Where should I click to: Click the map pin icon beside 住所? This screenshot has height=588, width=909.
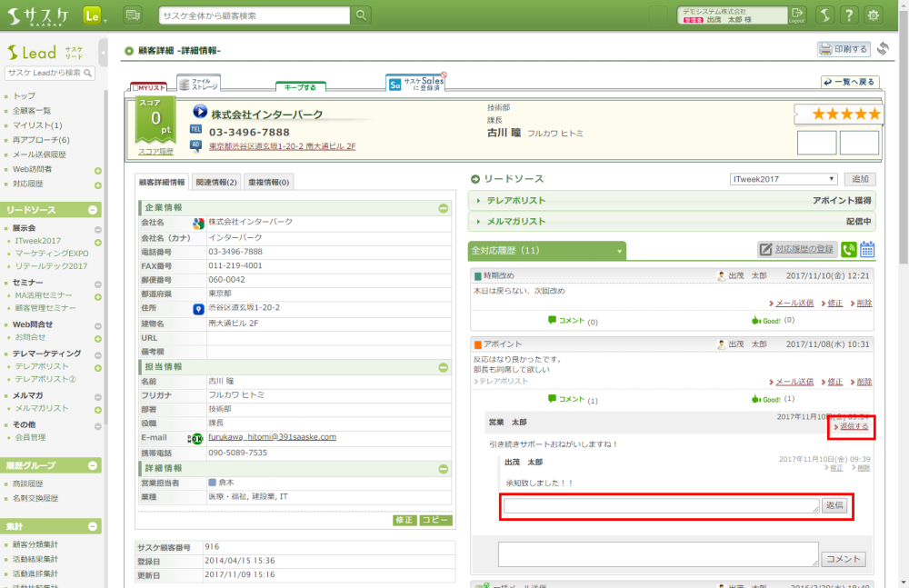[198, 309]
